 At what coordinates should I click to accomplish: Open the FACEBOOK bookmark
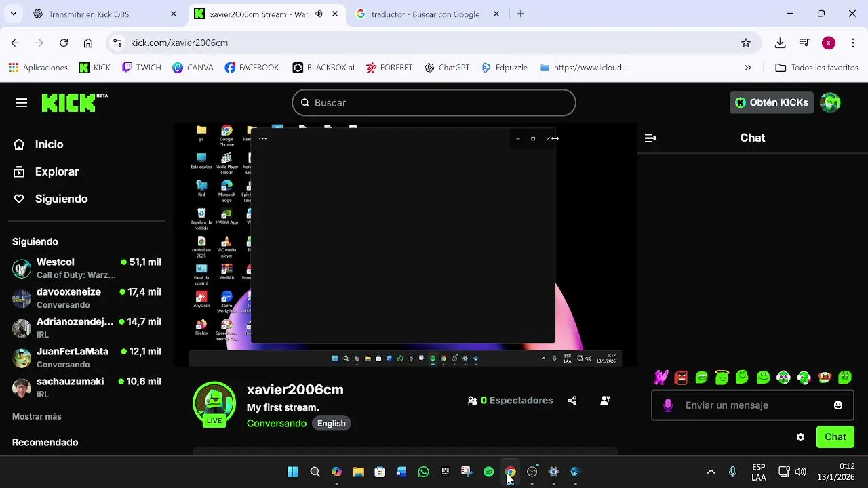tap(252, 68)
